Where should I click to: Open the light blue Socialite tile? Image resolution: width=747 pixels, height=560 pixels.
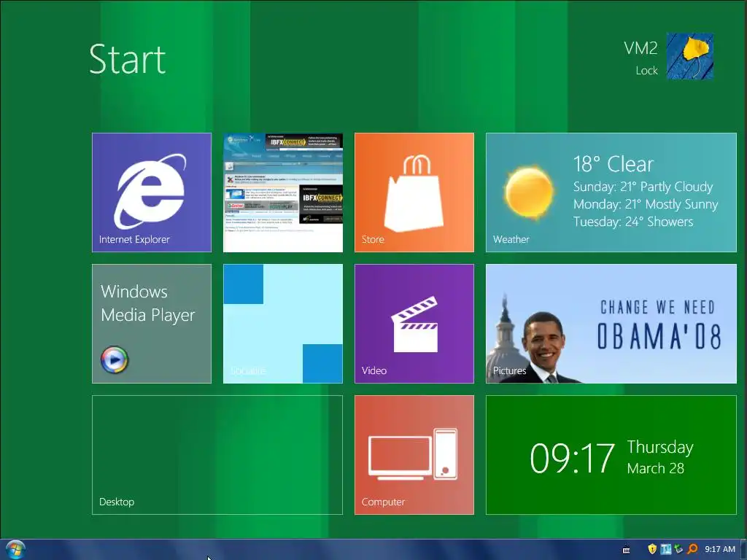click(x=283, y=324)
